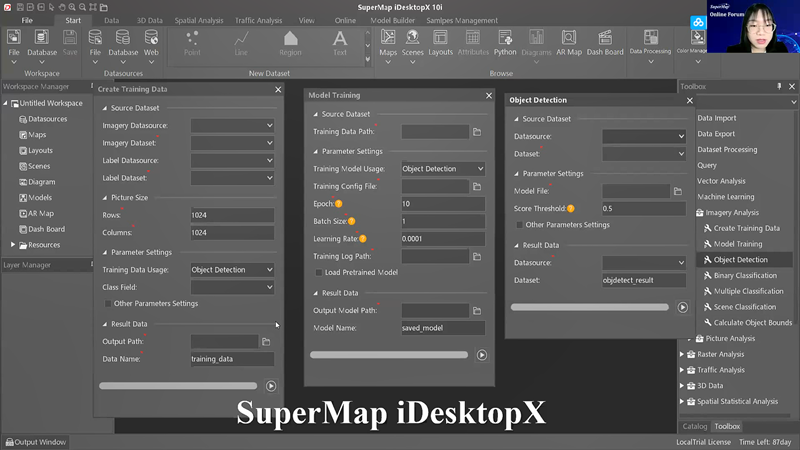Switch to Traffic Analysis ribbon tab

tap(258, 20)
